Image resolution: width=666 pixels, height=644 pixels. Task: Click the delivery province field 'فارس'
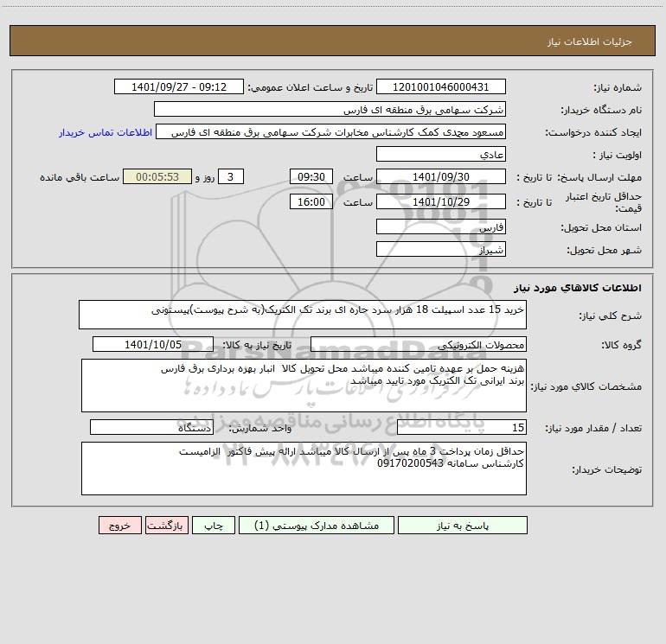(441, 226)
